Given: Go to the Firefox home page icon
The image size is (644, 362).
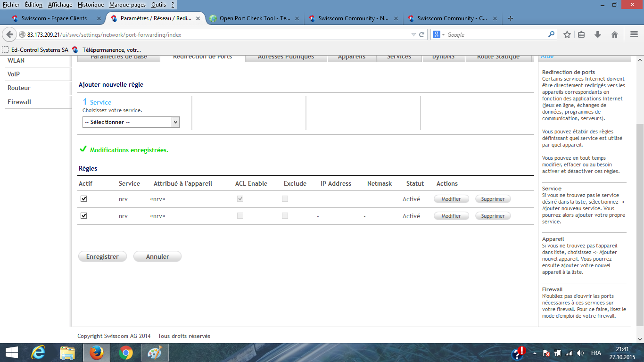Looking at the screenshot, I should pos(614,35).
